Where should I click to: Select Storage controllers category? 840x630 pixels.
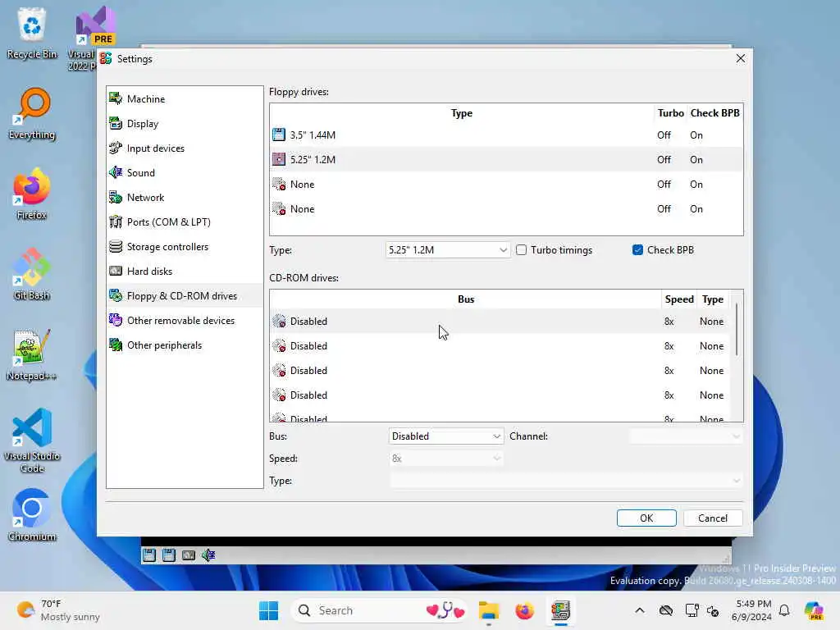[x=185, y=247]
